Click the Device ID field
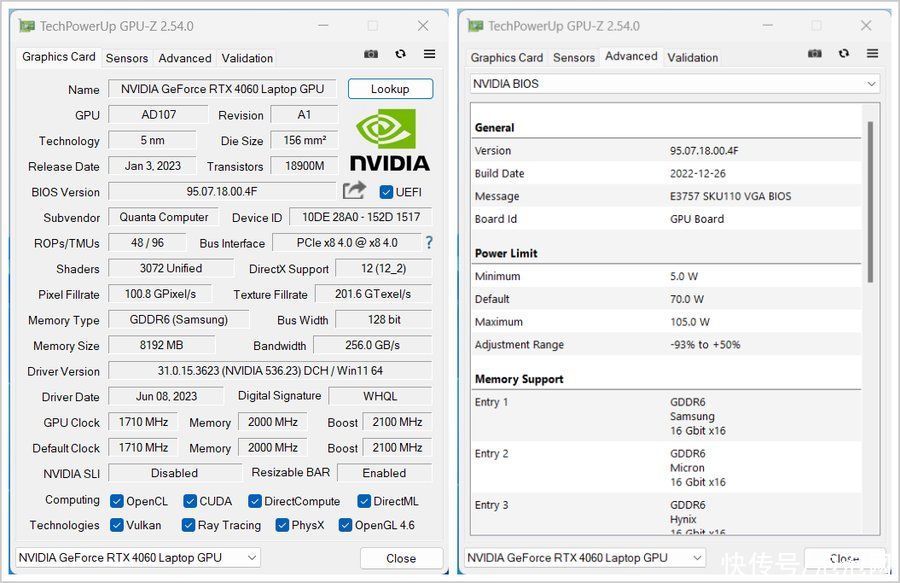900x583 pixels. pyautogui.click(x=361, y=217)
